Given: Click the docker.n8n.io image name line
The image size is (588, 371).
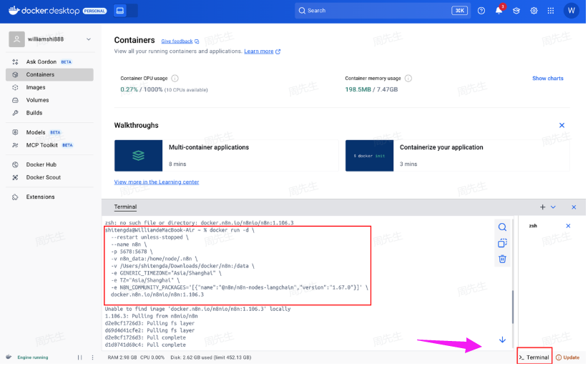Looking at the screenshot, I should 157,295.
